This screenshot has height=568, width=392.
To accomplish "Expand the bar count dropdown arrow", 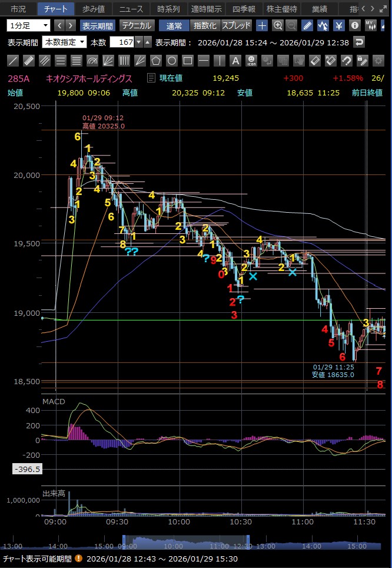I will tap(138, 42).
